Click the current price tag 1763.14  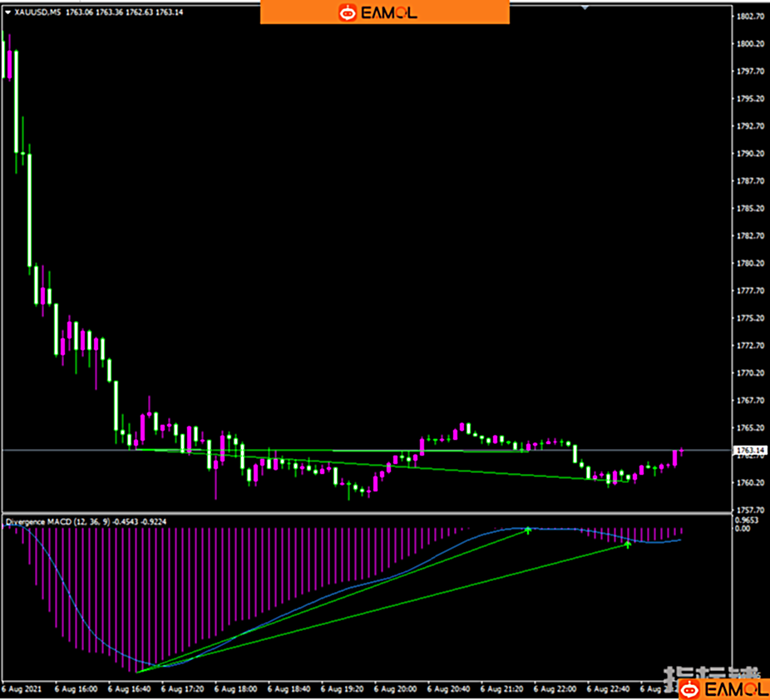tap(749, 451)
